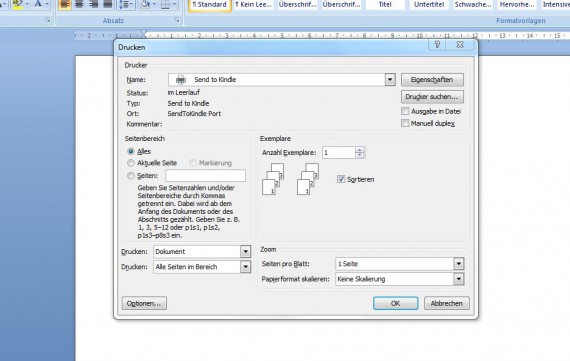Open the shading color dropdown arrow
Image resolution: width=570 pixels, height=361 pixels.
pyautogui.click(x=154, y=4)
